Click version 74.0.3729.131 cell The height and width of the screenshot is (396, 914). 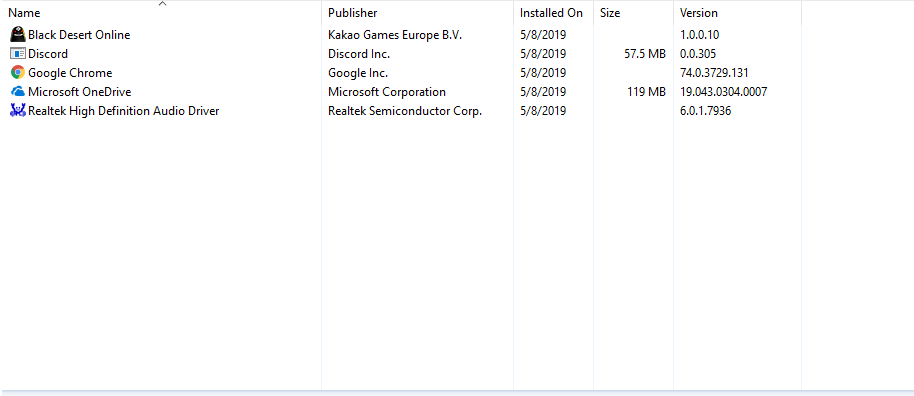pos(715,73)
